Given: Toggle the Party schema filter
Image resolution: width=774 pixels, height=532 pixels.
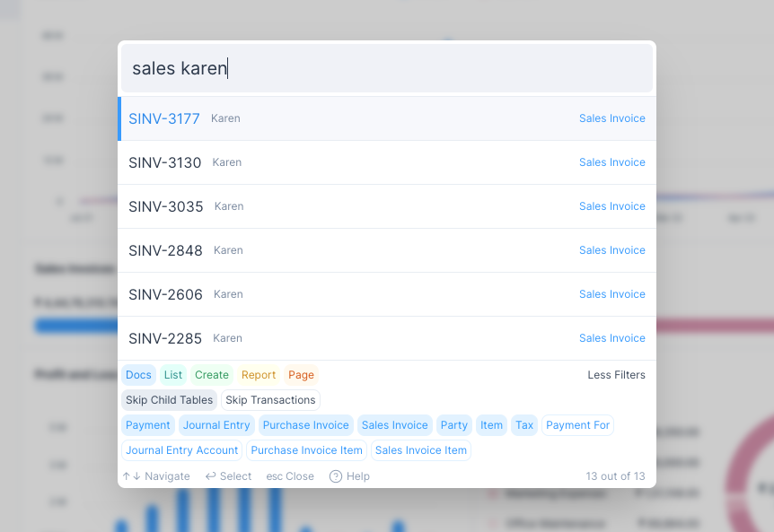Looking at the screenshot, I should pyautogui.click(x=454, y=425).
